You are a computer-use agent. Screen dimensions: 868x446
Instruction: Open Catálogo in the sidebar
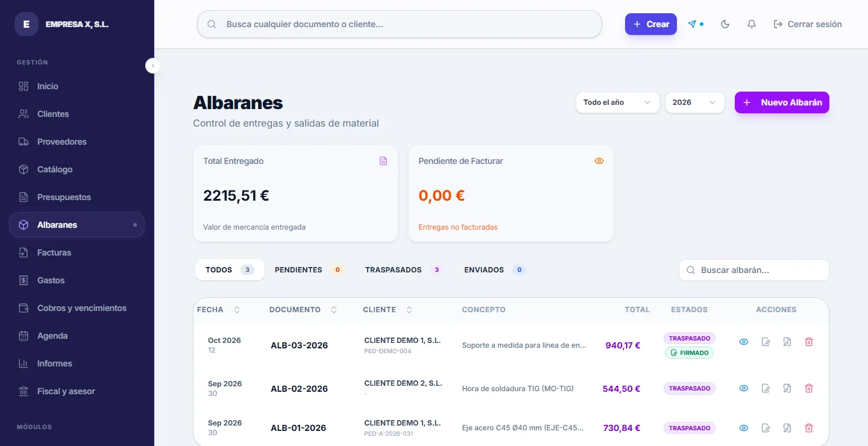pos(77,169)
